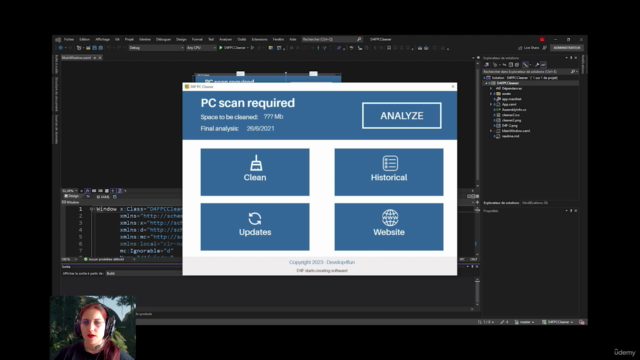Click the green D4FPCCleaner start debugging button

coord(233,48)
